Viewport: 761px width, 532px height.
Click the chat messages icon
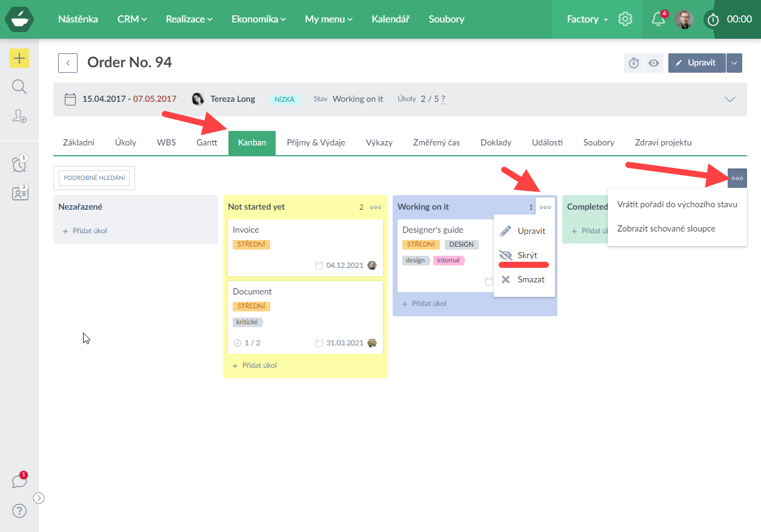click(19, 482)
